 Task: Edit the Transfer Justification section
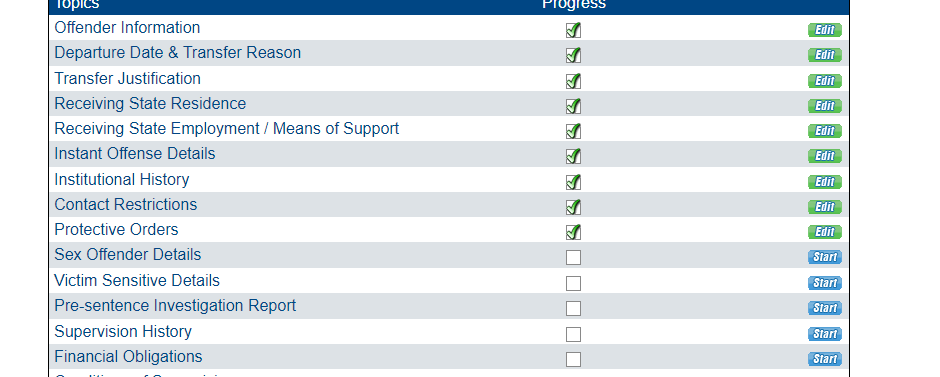824,81
